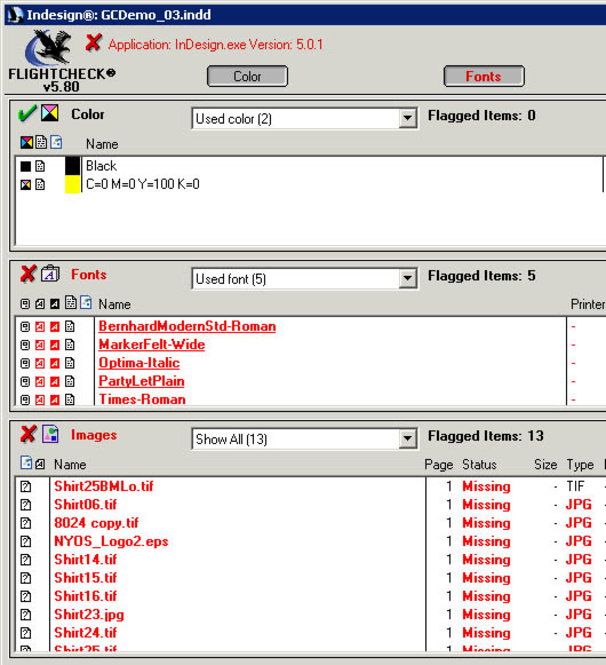606x665 pixels.
Task: Click missing-file icon beside Shirt25BMLo.tif
Action: tap(26, 486)
